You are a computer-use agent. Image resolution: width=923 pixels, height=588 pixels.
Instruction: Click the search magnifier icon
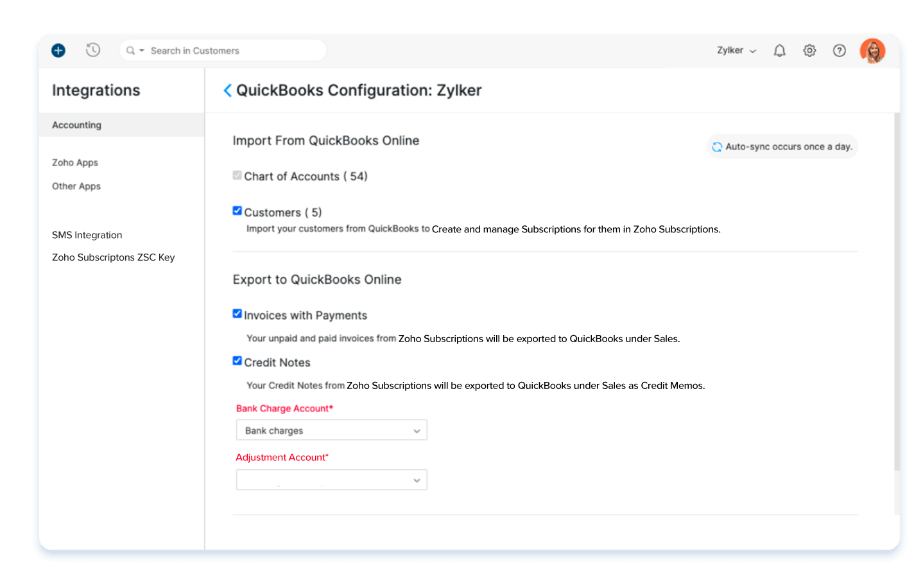click(x=130, y=50)
